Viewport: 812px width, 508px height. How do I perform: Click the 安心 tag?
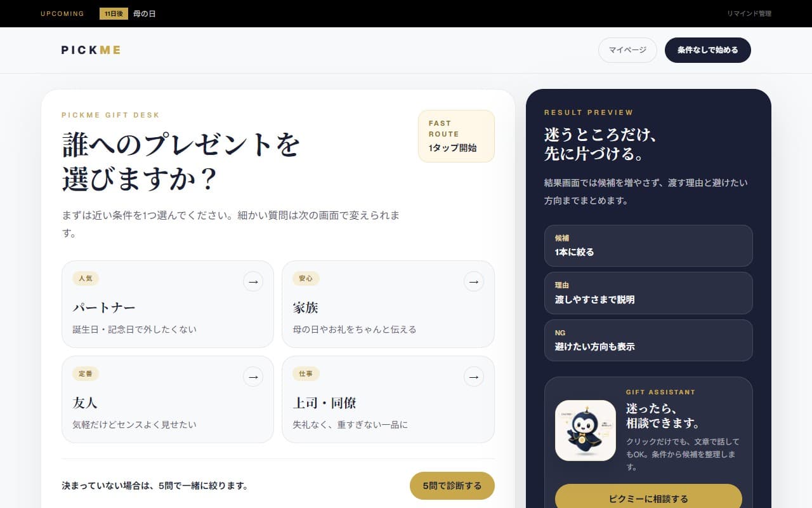306,278
